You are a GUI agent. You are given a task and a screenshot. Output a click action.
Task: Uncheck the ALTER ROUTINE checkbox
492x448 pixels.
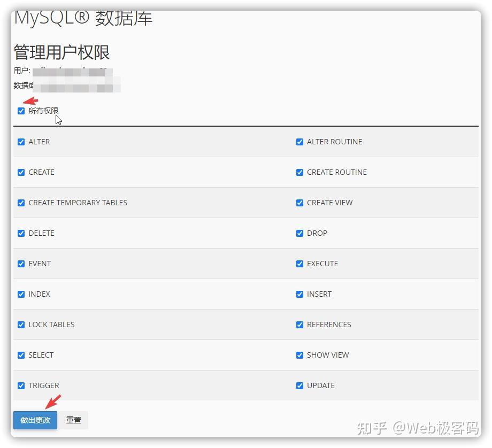(x=299, y=142)
